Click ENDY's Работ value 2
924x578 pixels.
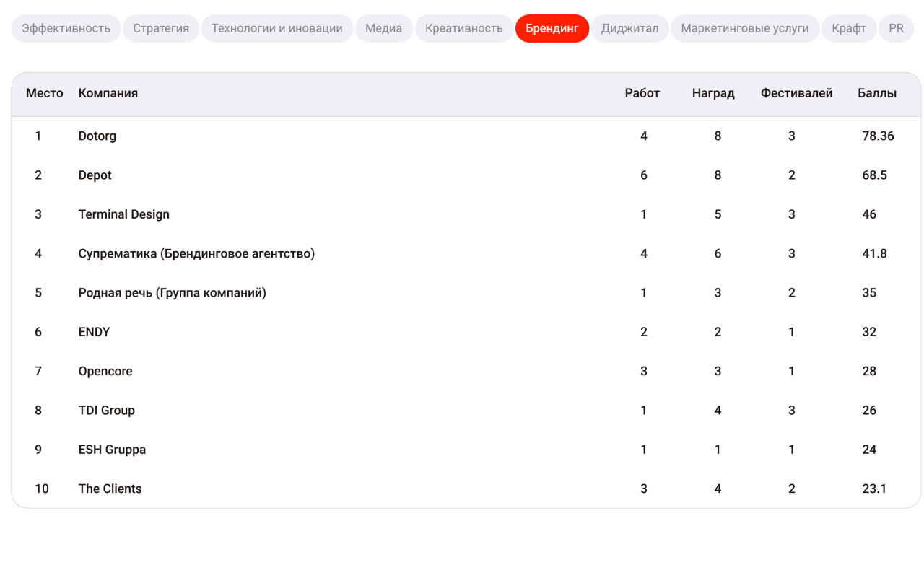[644, 332]
